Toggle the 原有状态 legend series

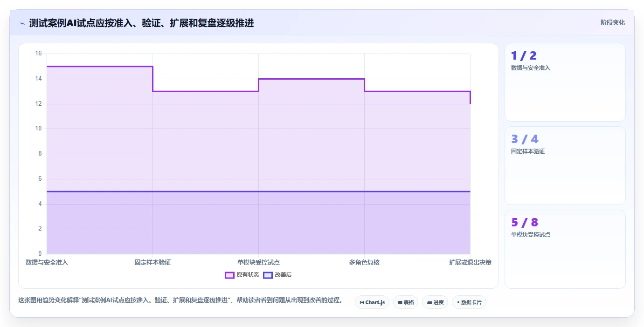click(242, 275)
